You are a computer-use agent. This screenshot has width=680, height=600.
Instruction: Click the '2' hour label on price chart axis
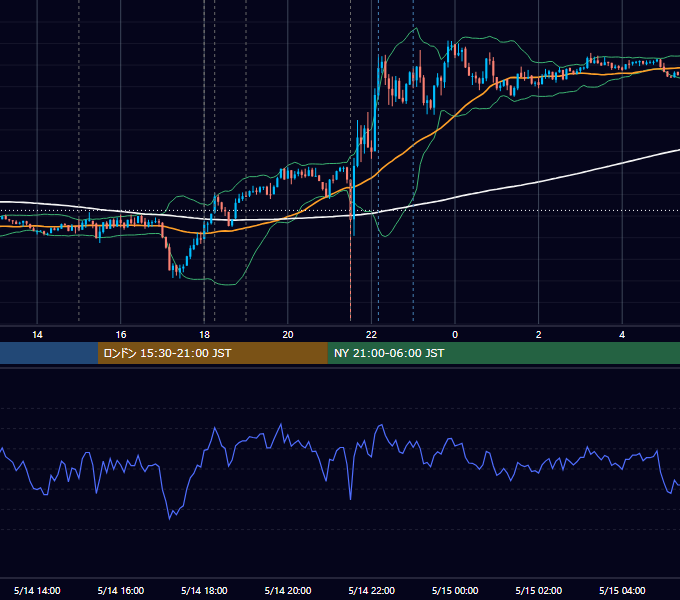(x=539, y=335)
